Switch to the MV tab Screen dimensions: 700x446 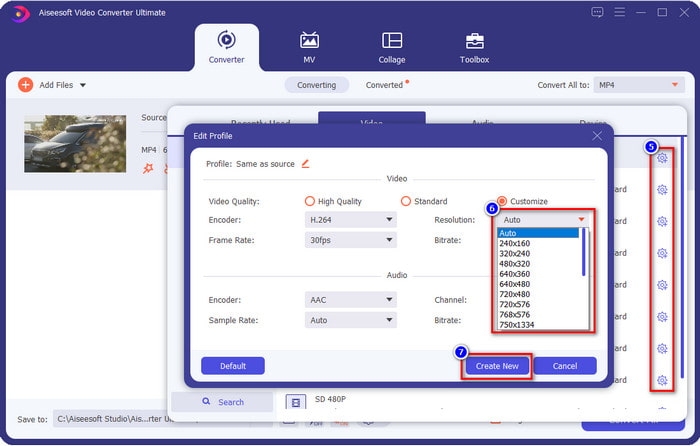pyautogui.click(x=309, y=47)
